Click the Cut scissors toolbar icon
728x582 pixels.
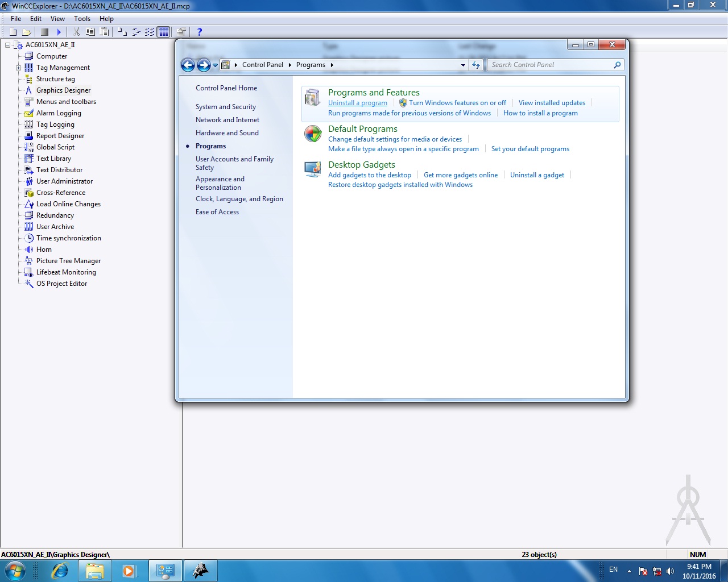pos(76,32)
